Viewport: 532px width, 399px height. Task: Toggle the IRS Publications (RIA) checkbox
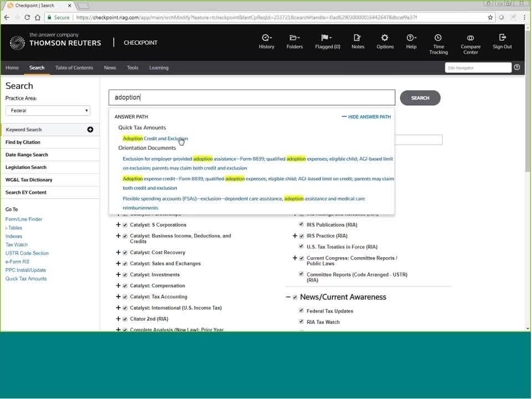[x=301, y=224]
